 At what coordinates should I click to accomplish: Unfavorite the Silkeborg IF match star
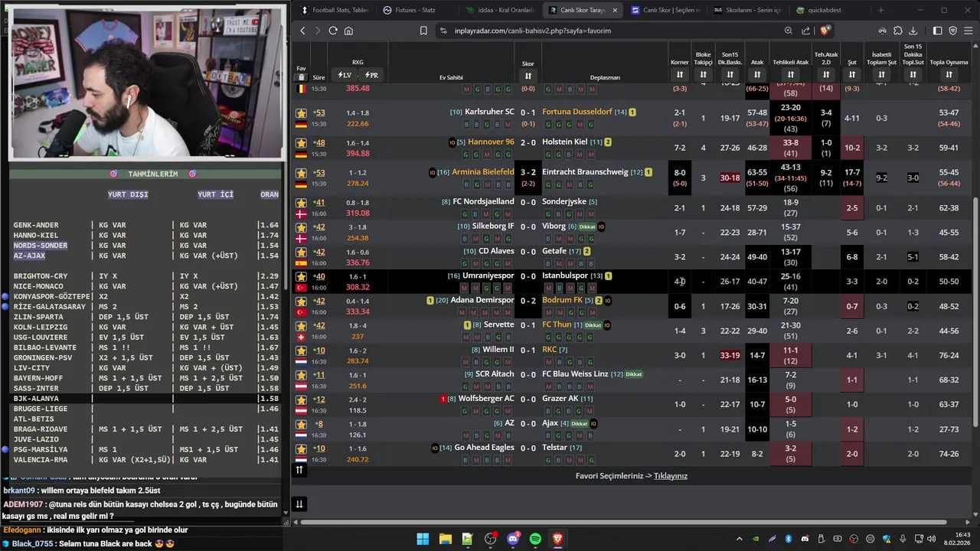[302, 227]
